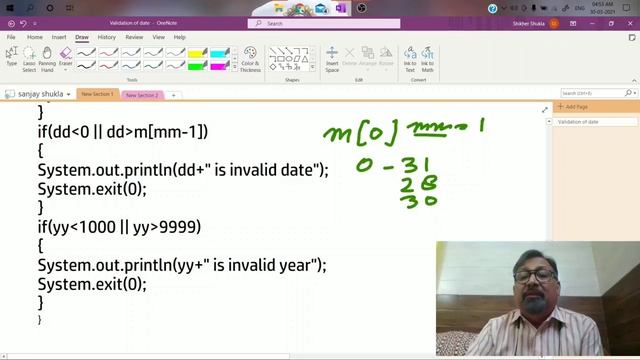This screenshot has width=640, height=360.
Task: Open Cortana from the taskbar
Action: (x=50, y=8)
